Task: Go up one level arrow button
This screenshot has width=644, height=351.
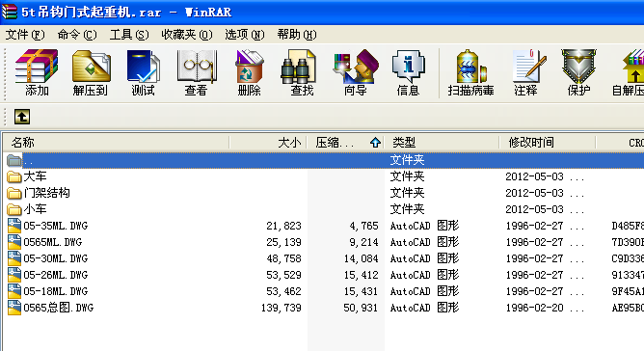Action: (22, 117)
